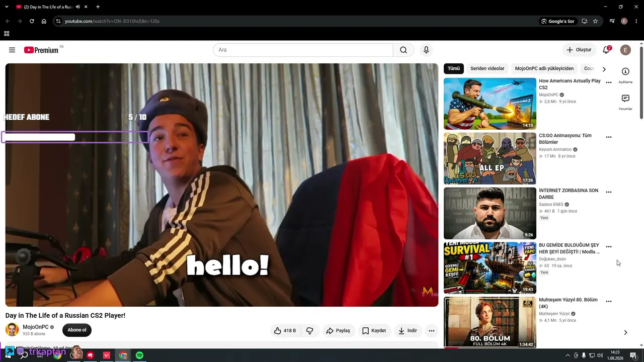Open options for CS:GO Animasyonu video
644x362 pixels.
[609, 137]
